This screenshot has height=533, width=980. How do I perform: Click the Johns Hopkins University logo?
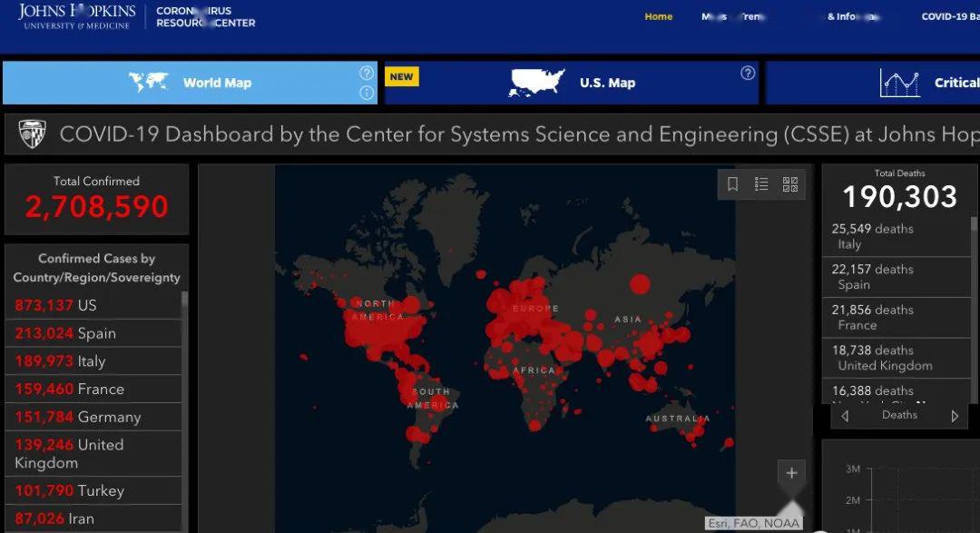77,16
